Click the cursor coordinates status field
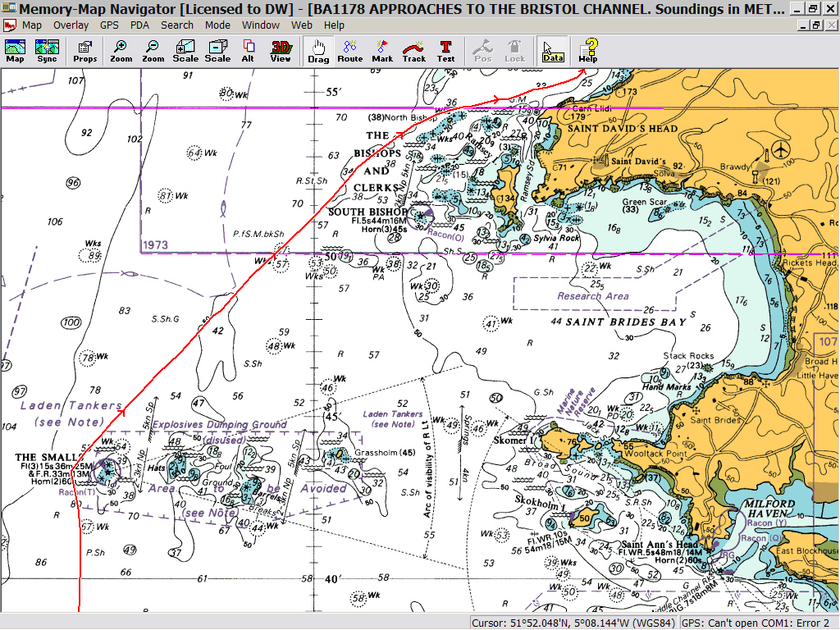840x630 pixels. pyautogui.click(x=573, y=623)
